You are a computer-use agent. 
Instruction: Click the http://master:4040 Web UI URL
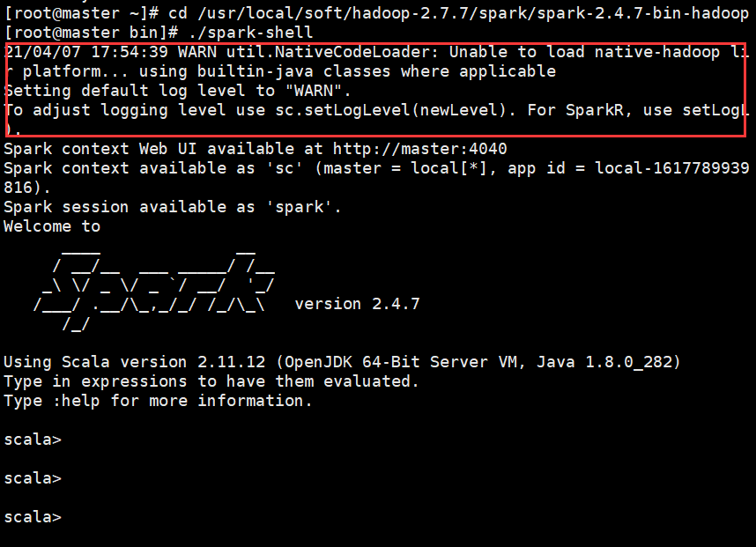(419, 149)
